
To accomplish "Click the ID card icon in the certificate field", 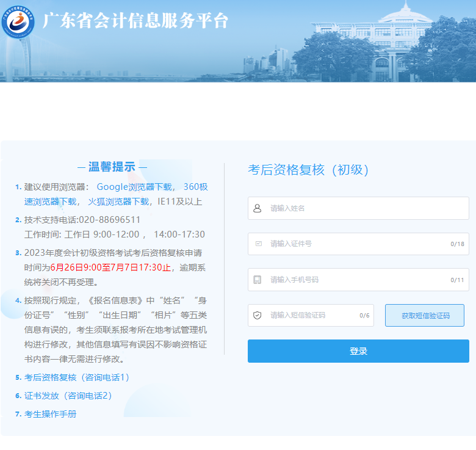I will click(258, 244).
